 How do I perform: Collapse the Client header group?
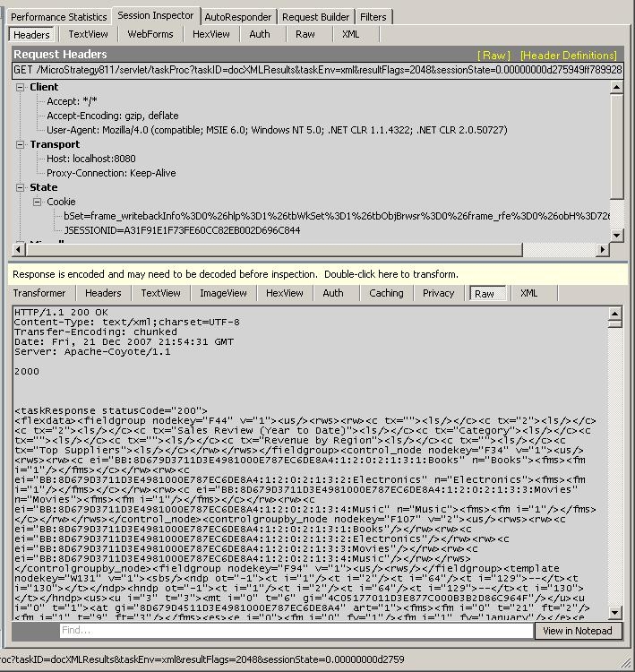(21, 88)
